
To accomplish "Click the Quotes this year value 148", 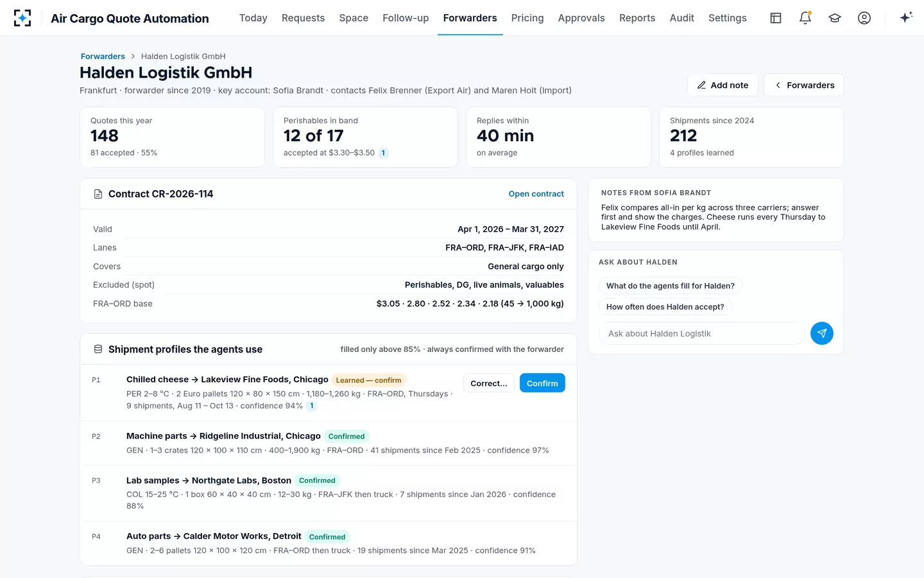I will [105, 136].
